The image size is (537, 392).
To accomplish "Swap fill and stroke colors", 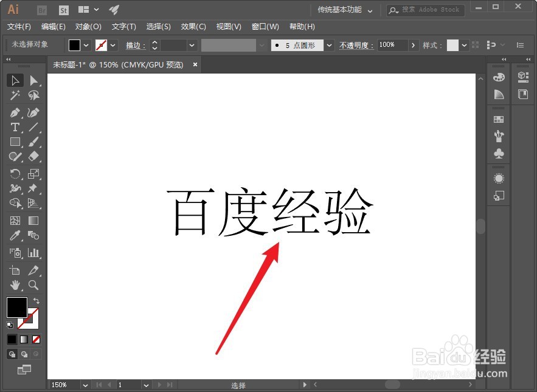I will coord(36,301).
